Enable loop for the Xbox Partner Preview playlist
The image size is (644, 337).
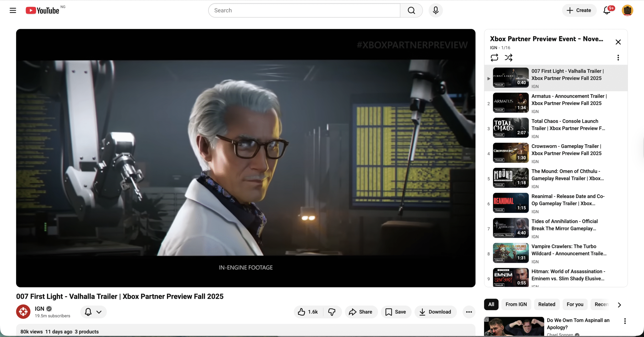pyautogui.click(x=495, y=57)
